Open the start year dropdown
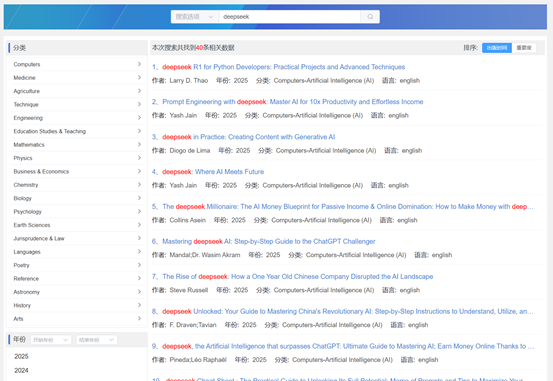This screenshot has height=381, width=553. pyautogui.click(x=50, y=340)
